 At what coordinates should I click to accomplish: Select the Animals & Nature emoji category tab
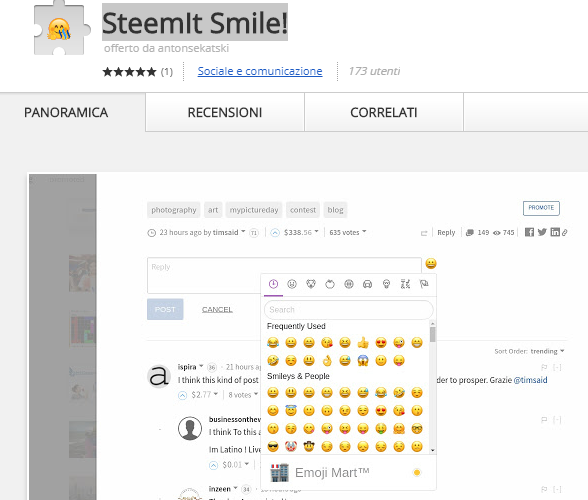point(311,284)
